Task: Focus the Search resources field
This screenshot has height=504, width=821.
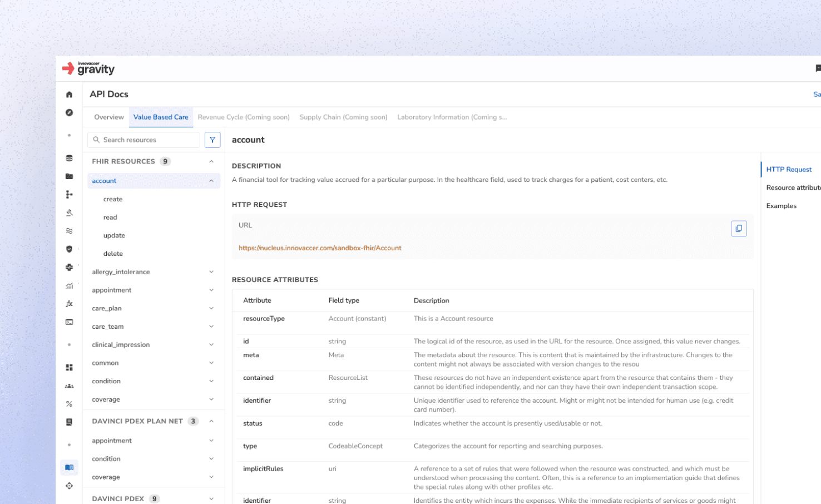Action: pyautogui.click(x=144, y=140)
